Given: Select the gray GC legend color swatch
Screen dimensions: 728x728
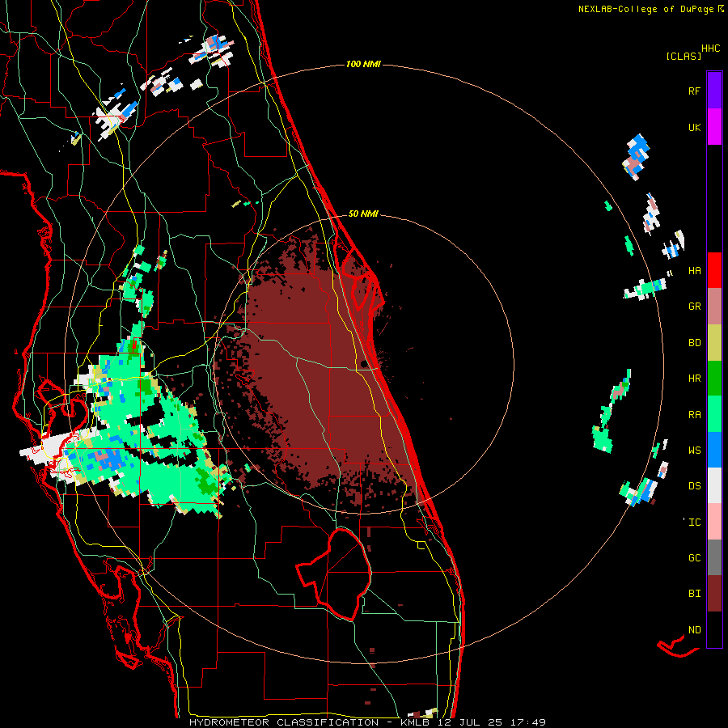Looking at the screenshot, I should click(714, 557).
